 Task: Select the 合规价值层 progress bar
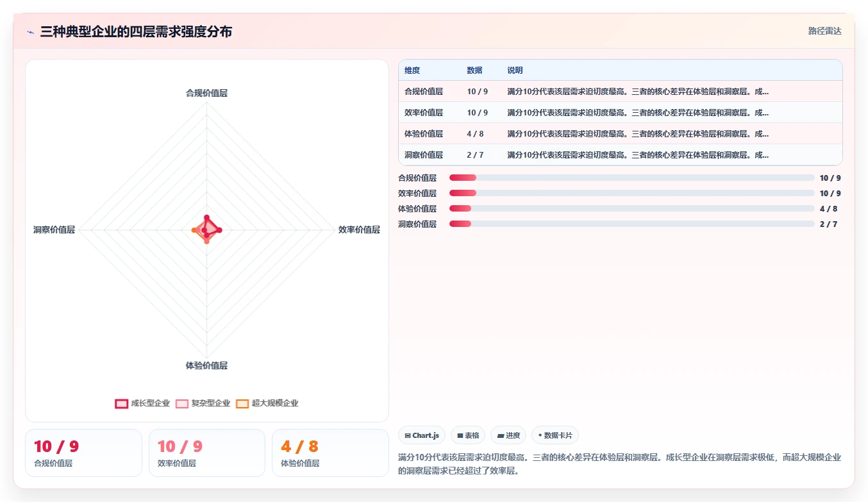(631, 178)
